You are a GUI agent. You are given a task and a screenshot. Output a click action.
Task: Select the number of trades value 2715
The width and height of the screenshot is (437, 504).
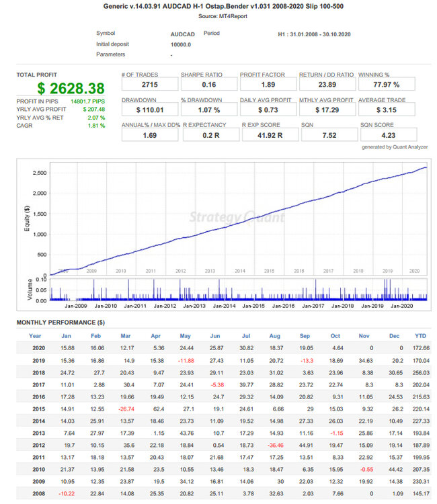[x=149, y=85]
